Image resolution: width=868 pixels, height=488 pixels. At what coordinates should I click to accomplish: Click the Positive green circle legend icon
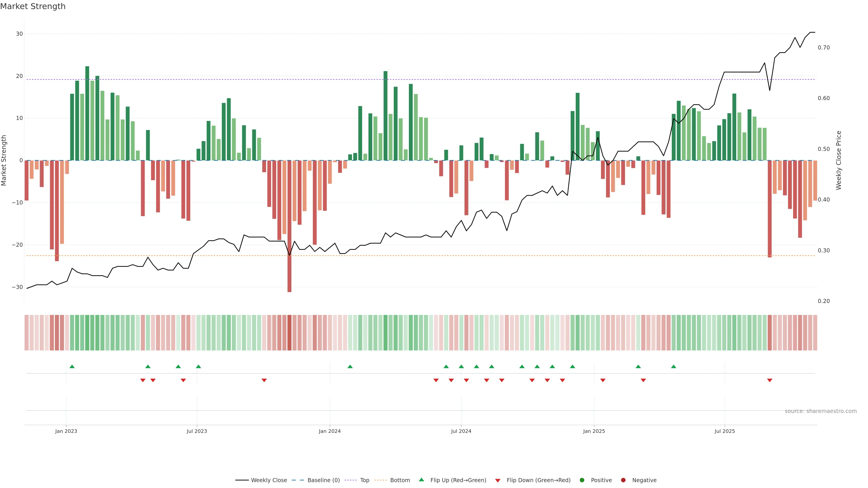coord(582,480)
